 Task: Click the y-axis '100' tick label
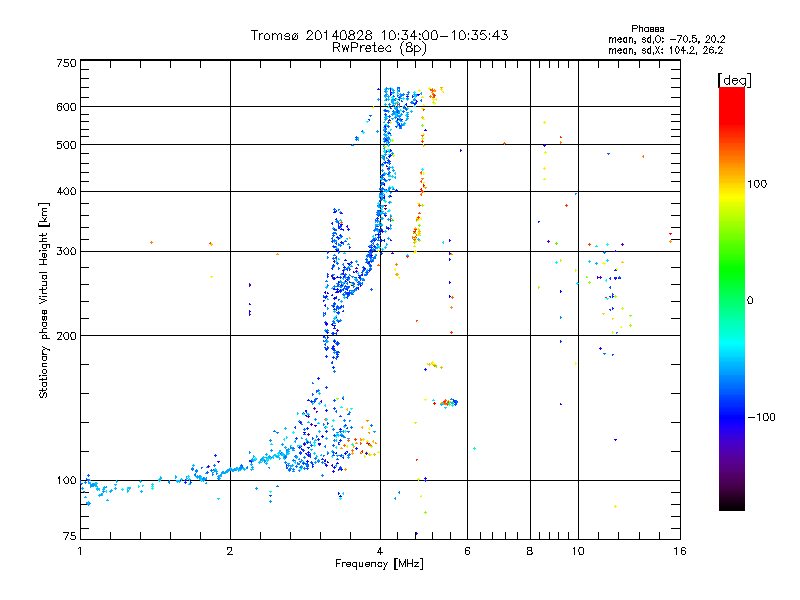coord(66,481)
